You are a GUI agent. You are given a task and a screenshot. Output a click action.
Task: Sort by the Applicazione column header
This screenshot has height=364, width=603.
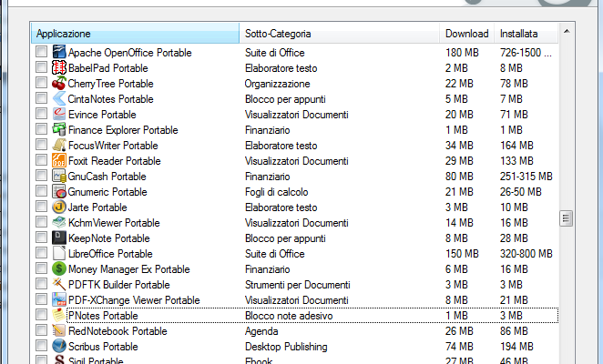click(135, 34)
